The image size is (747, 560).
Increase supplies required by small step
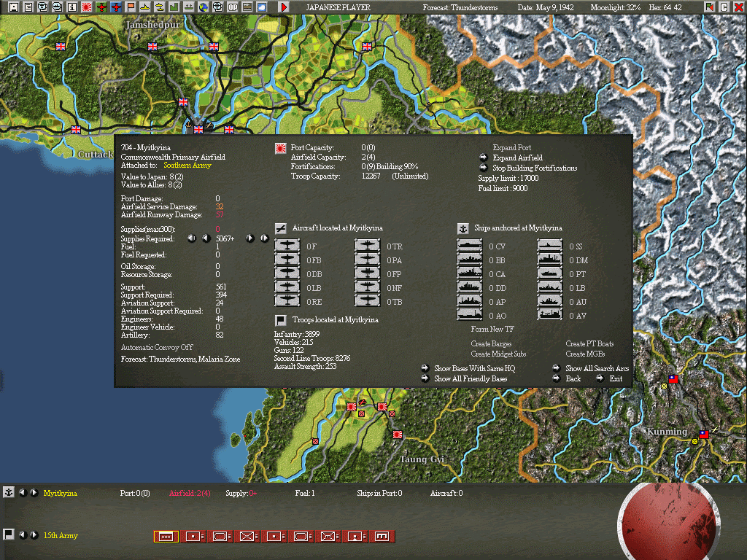pos(249,238)
